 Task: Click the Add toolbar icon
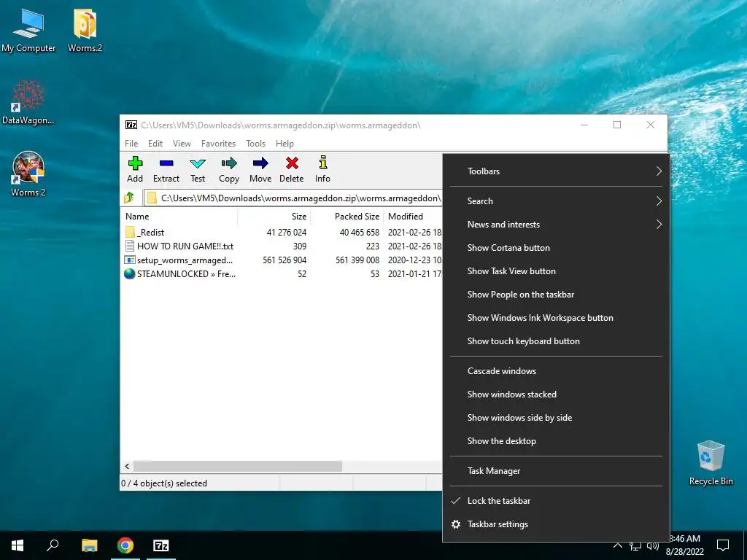pos(135,163)
